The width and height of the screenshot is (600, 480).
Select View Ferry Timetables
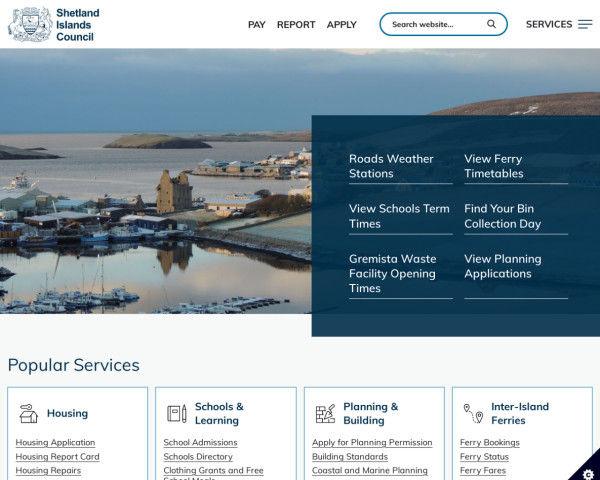(x=493, y=166)
